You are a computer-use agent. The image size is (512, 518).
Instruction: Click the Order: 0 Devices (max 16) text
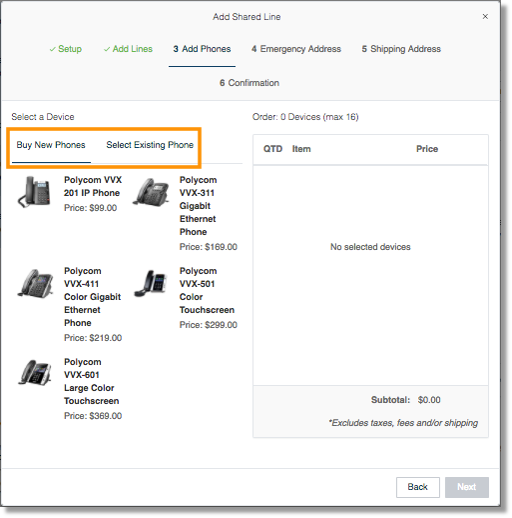click(x=305, y=117)
